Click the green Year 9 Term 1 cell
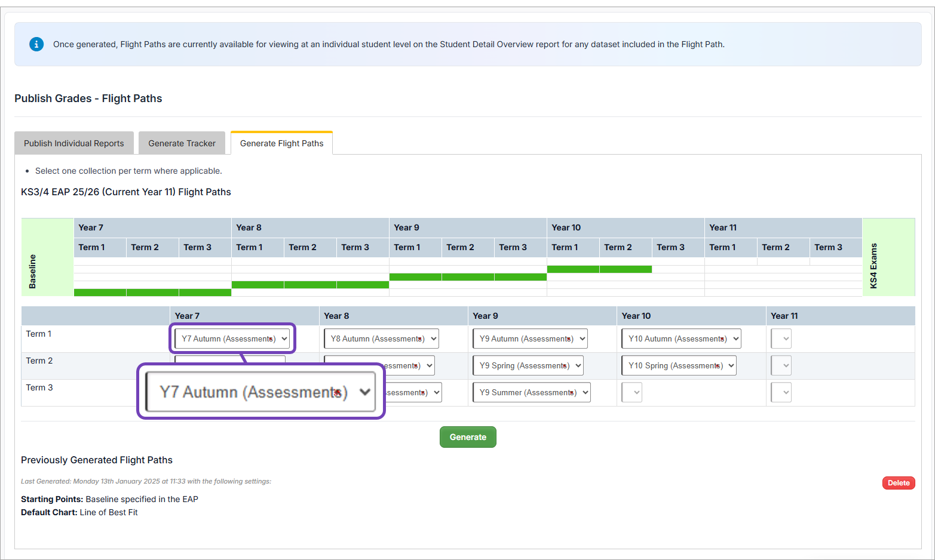This screenshot has height=560, width=935. (x=415, y=276)
